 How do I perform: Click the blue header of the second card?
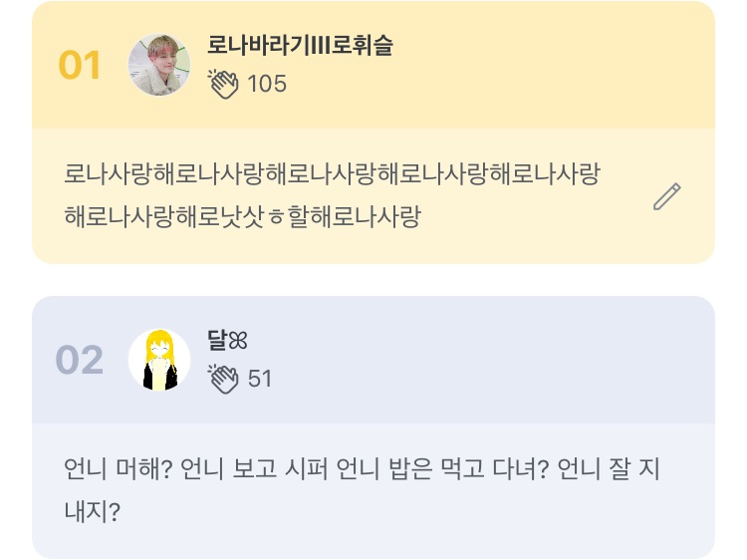point(498,360)
